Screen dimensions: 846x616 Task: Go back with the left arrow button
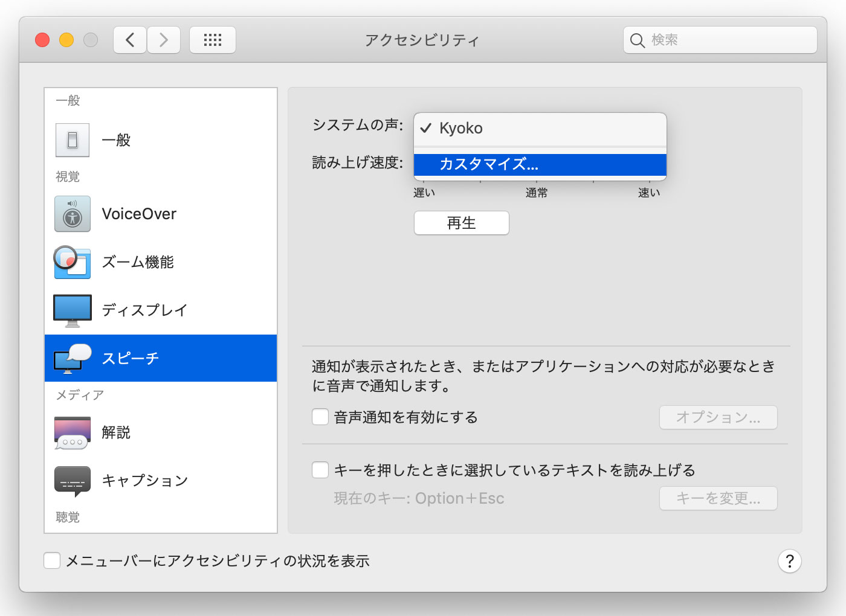coord(130,40)
